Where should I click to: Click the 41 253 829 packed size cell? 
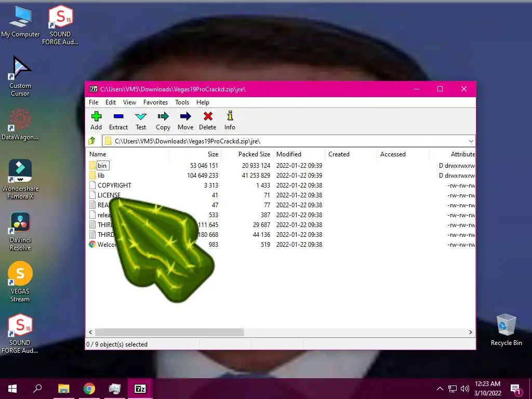[x=256, y=176]
